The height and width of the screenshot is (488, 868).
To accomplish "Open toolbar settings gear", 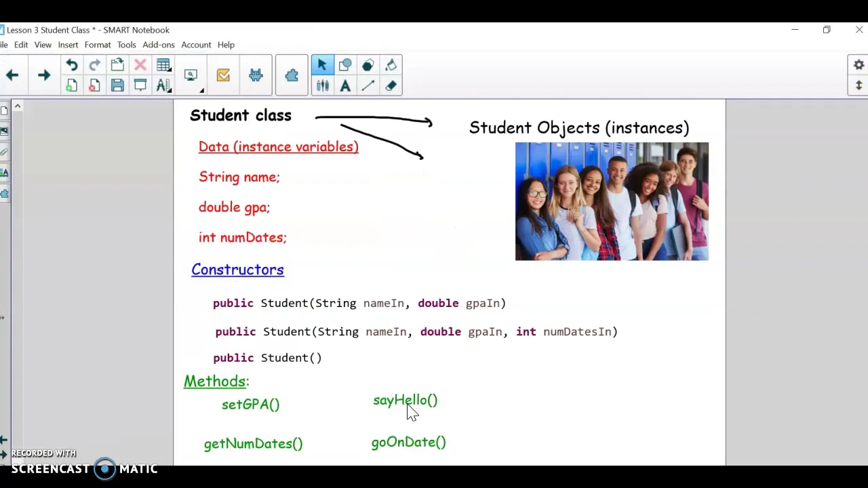I will (x=859, y=65).
